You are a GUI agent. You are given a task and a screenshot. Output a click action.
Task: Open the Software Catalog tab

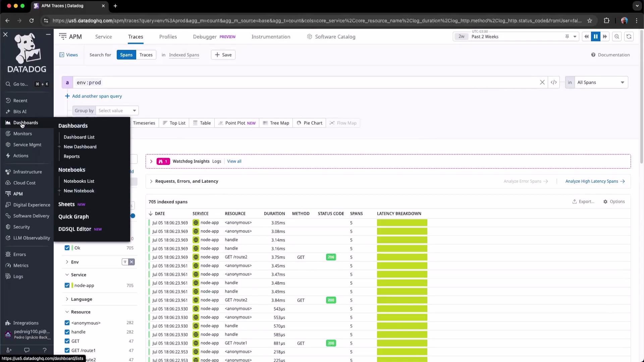pos(331,37)
